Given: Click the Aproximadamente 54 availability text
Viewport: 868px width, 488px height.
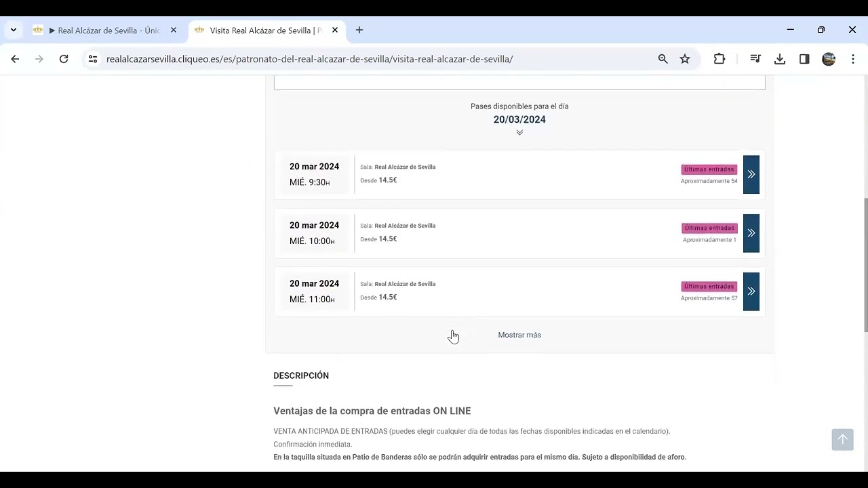Looking at the screenshot, I should pos(709,181).
